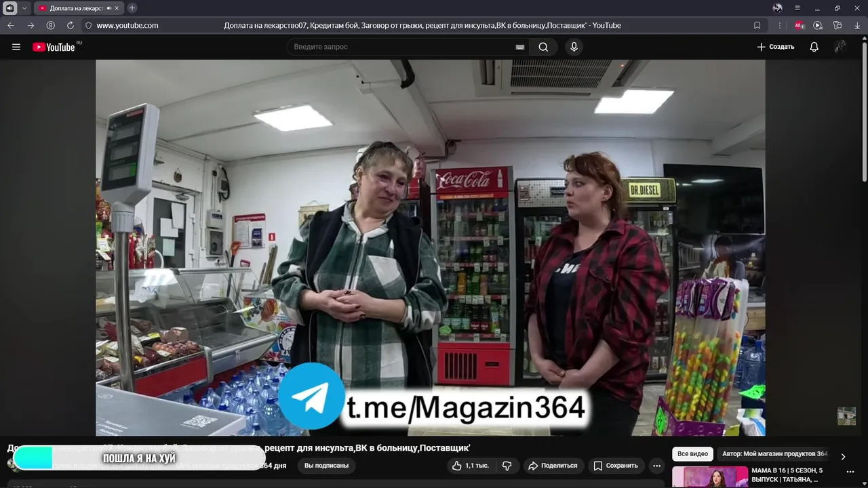Screen dimensions: 868x488
Task: Focus the Введите запрос search field
Action: point(403,47)
